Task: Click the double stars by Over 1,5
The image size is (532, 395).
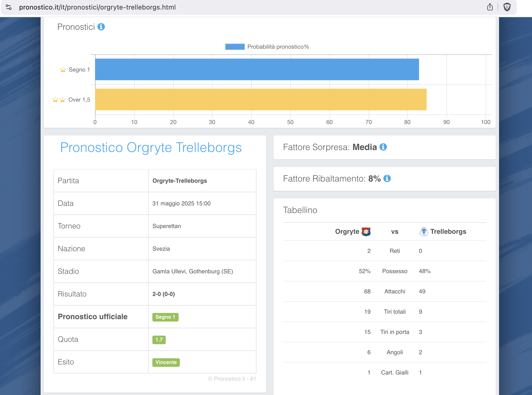Action: tap(59, 100)
